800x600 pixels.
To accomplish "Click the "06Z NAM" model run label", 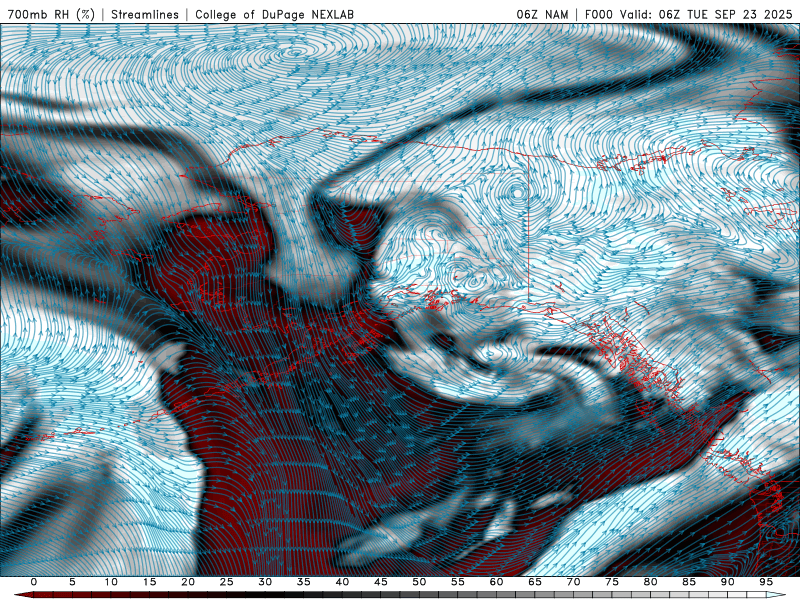I will click(542, 15).
